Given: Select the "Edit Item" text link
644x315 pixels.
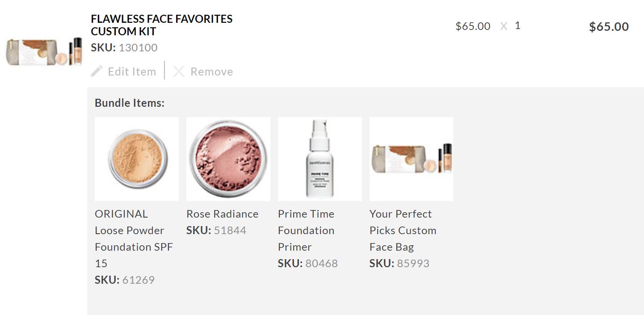Looking at the screenshot, I should (x=132, y=71).
